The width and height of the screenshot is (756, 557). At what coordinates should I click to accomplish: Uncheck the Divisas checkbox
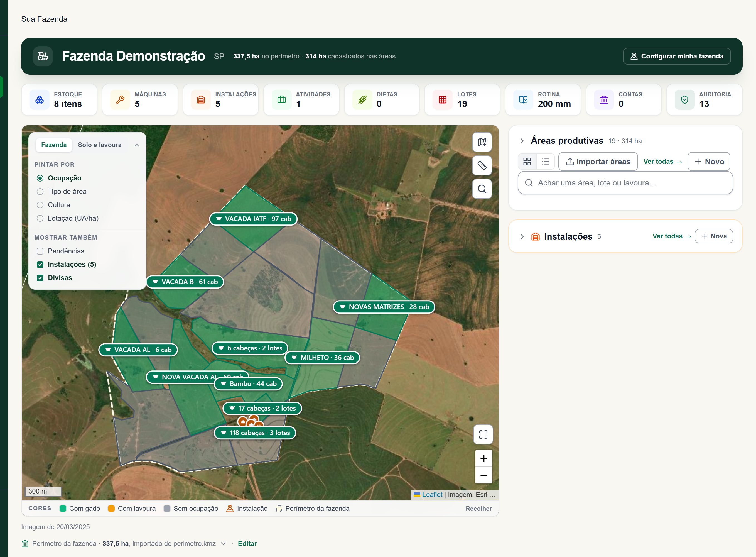(x=40, y=278)
